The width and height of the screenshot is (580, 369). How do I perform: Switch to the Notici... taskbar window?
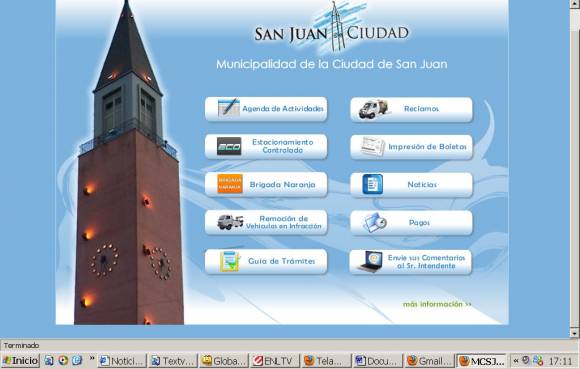tap(122, 361)
